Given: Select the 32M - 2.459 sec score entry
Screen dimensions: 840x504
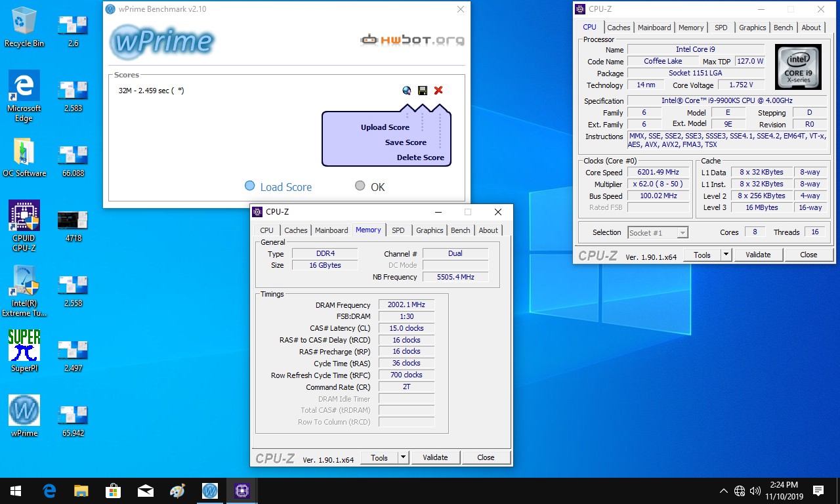Looking at the screenshot, I should click(x=151, y=91).
